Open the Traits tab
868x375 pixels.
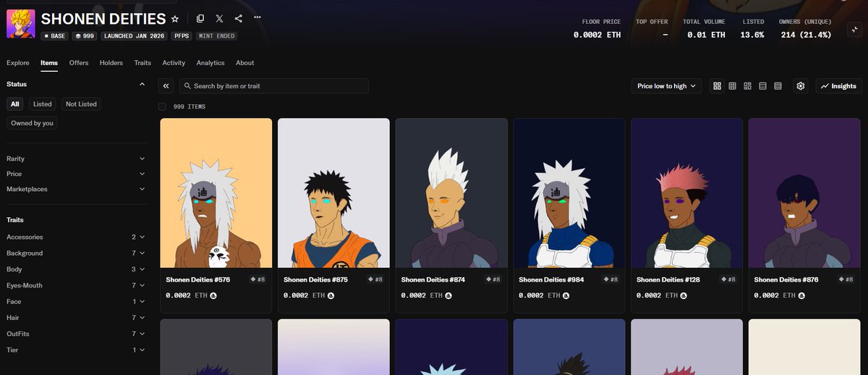coord(142,63)
